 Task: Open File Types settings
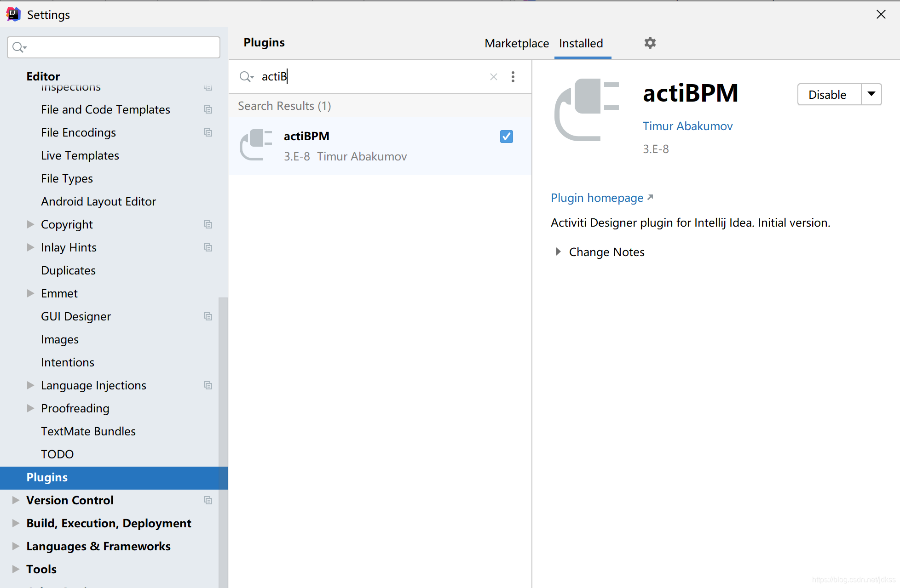[x=67, y=178]
